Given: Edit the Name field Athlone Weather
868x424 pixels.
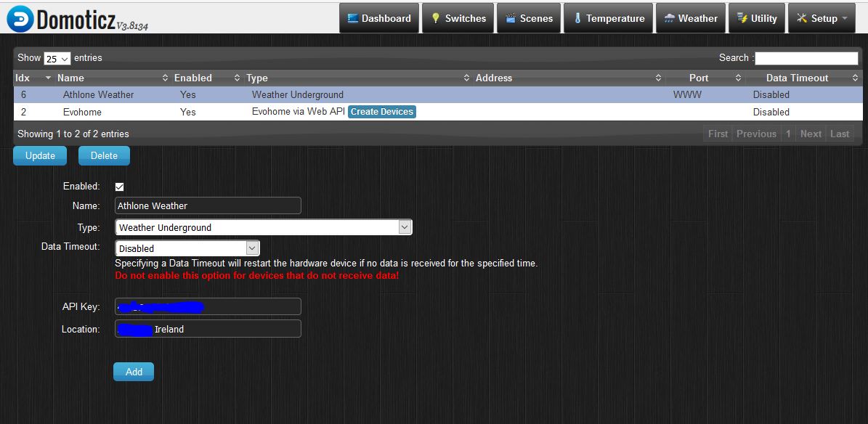Looking at the screenshot, I should [208, 206].
